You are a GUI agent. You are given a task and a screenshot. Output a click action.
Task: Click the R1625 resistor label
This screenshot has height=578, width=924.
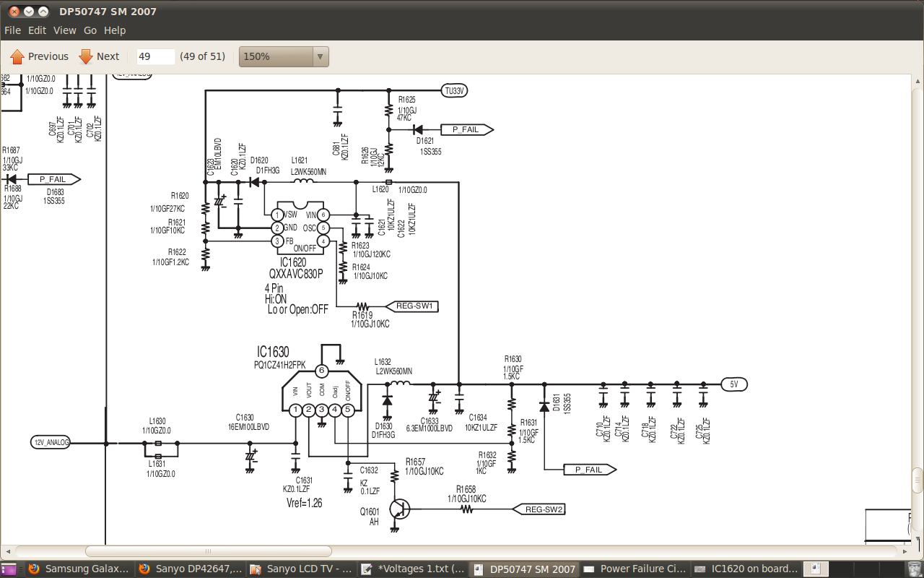coord(406,100)
